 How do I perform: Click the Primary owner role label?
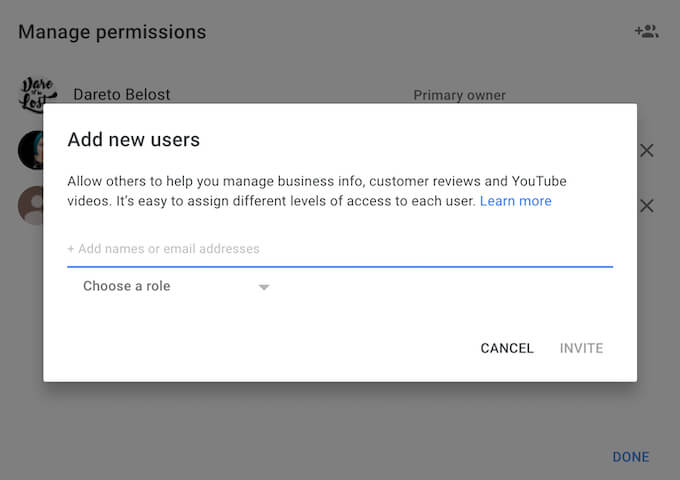[459, 96]
